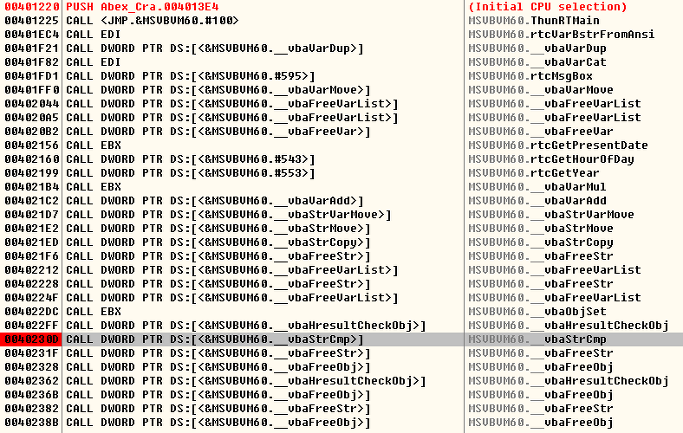
Task: Click destination MSVBVM60.__vbaObjSet
Action: (537, 312)
